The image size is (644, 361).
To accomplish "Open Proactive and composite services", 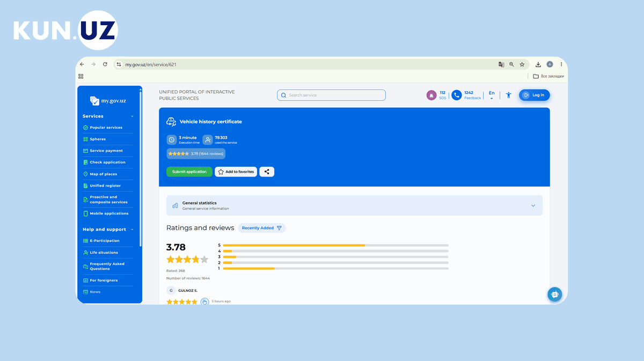I will pyautogui.click(x=108, y=200).
